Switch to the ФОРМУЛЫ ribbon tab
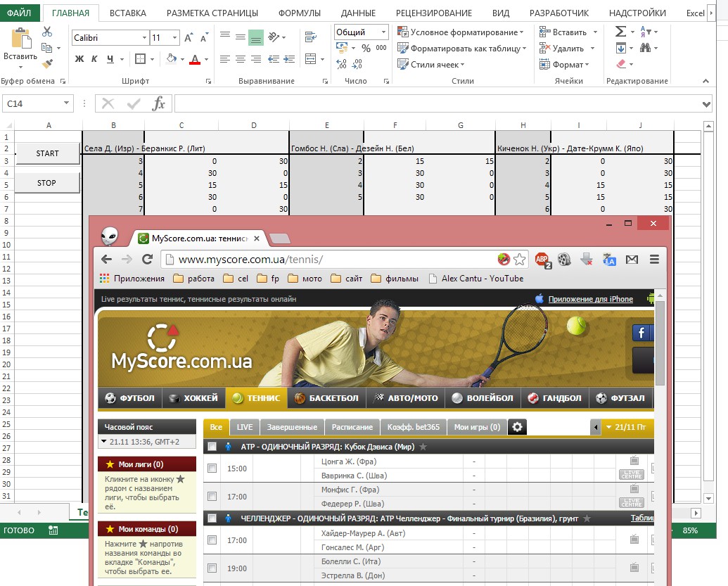 (x=300, y=13)
